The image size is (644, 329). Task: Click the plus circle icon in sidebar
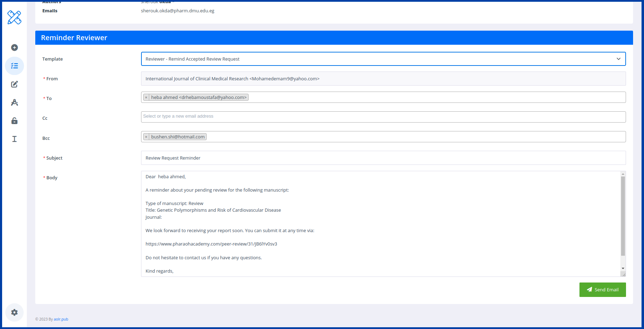pos(14,48)
